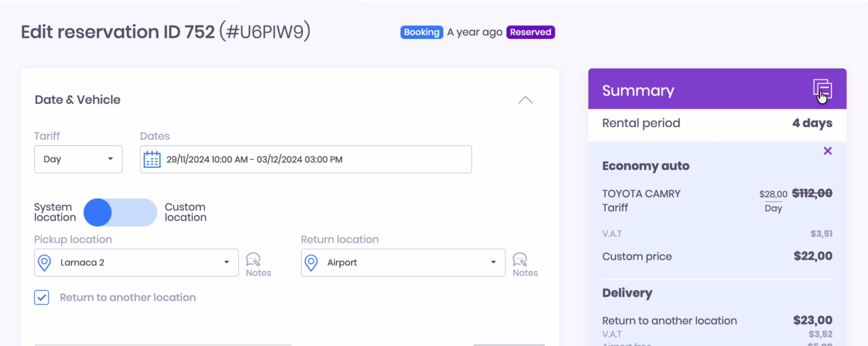The height and width of the screenshot is (346, 868).
Task: Click the pin icon in Larnaca 2 field
Action: pyautogui.click(x=44, y=263)
